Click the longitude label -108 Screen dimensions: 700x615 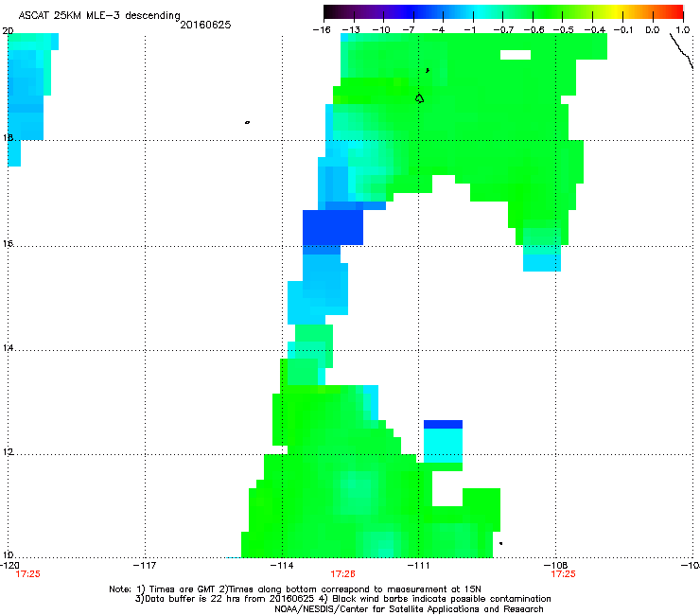(555, 566)
